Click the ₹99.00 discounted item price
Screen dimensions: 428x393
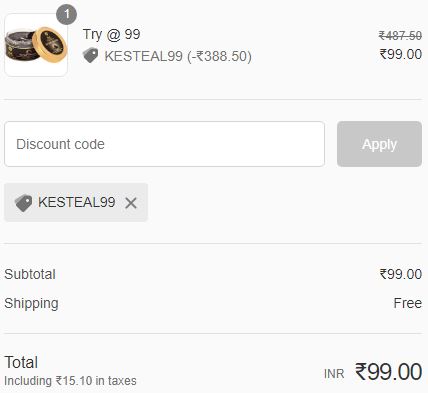401,54
